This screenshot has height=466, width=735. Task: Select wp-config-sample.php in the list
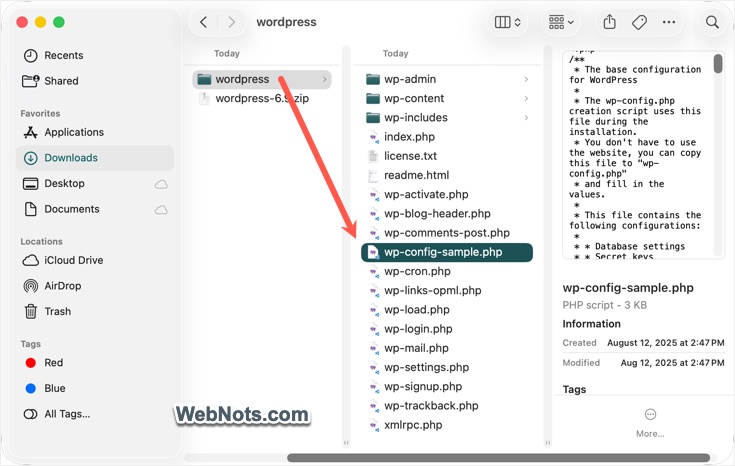point(447,252)
